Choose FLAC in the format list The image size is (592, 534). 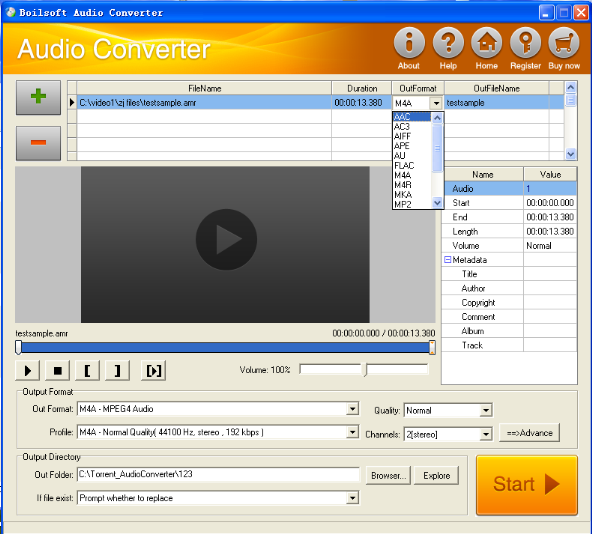(x=412, y=165)
